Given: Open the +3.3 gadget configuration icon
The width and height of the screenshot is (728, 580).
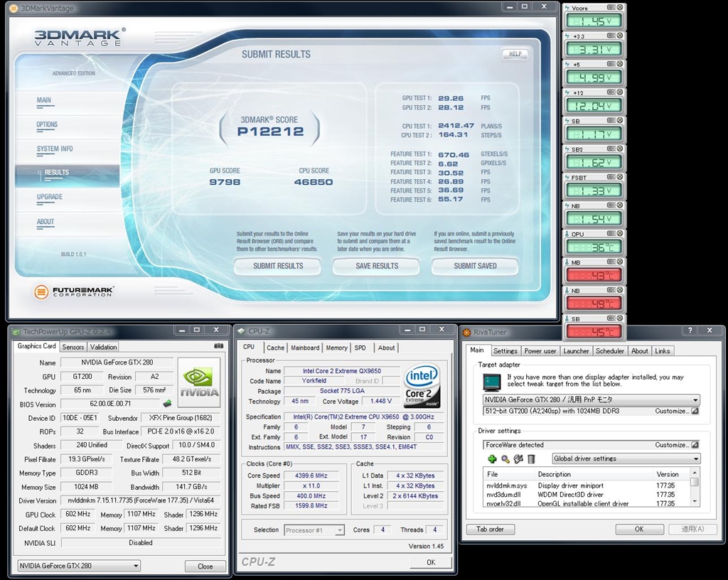Looking at the screenshot, I should point(611,36).
